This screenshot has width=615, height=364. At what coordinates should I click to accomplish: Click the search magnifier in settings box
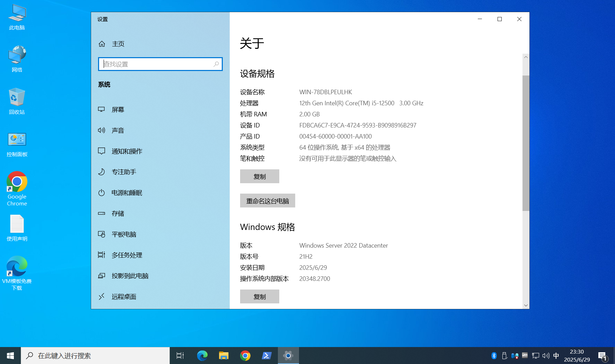tap(216, 64)
